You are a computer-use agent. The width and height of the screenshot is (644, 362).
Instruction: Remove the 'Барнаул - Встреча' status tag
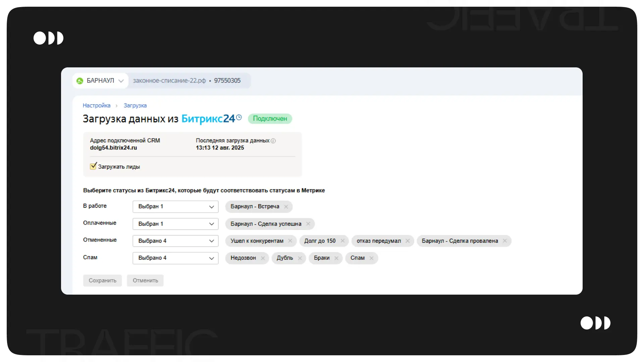pos(286,207)
